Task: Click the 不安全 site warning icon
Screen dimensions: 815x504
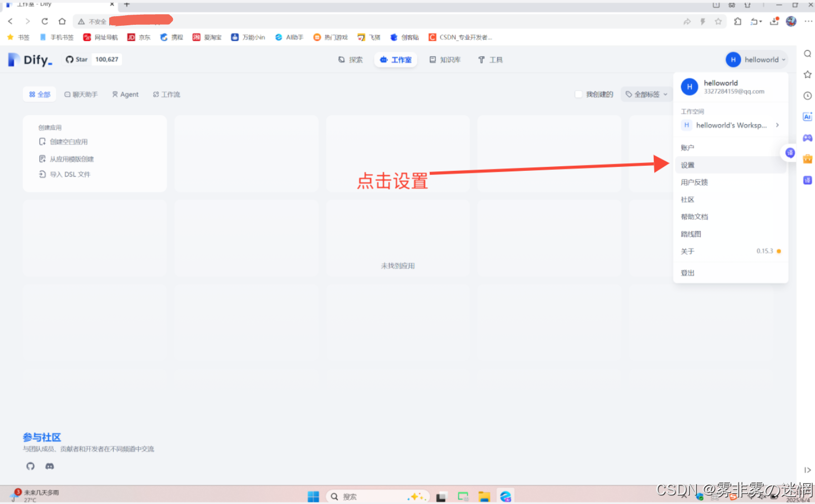Action: [x=81, y=22]
